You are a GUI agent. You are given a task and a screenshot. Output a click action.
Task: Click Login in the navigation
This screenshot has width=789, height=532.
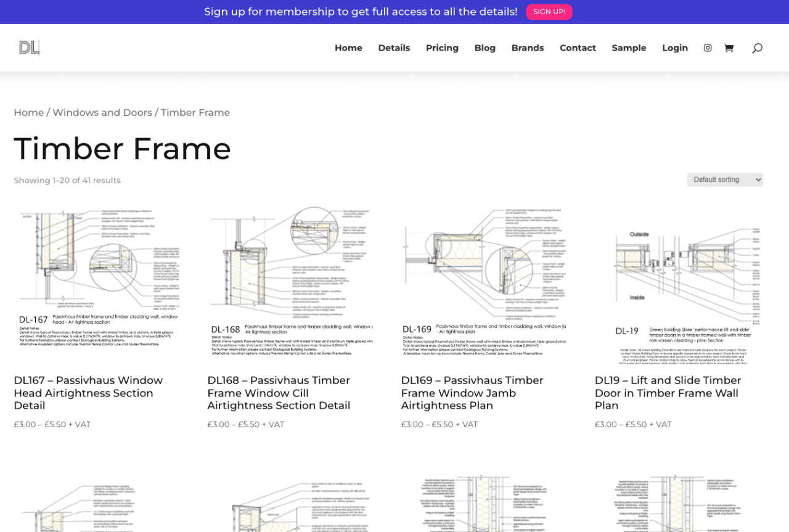tap(675, 48)
